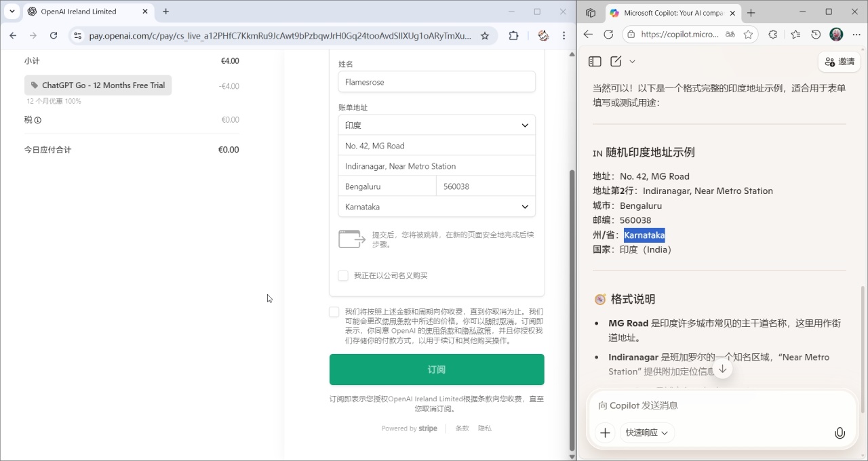Open new tab in Edge window
Image resolution: width=868 pixels, height=461 pixels.
pyautogui.click(x=751, y=13)
